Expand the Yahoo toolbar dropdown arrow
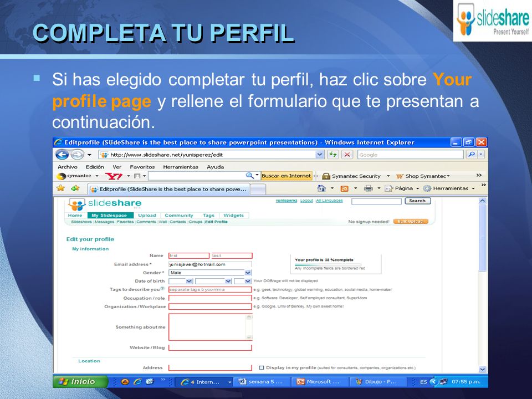This screenshot has width=532, height=399. point(129,176)
